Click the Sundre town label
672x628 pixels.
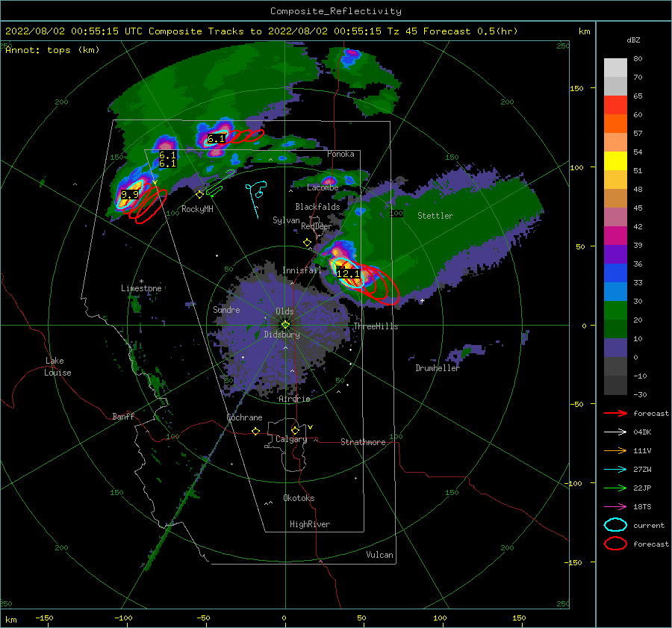coord(226,309)
